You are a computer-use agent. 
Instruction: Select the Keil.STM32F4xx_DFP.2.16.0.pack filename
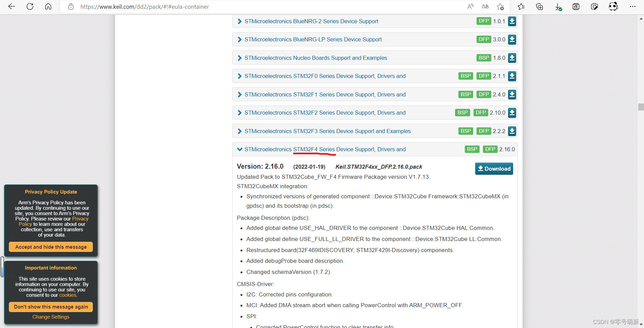click(x=379, y=167)
